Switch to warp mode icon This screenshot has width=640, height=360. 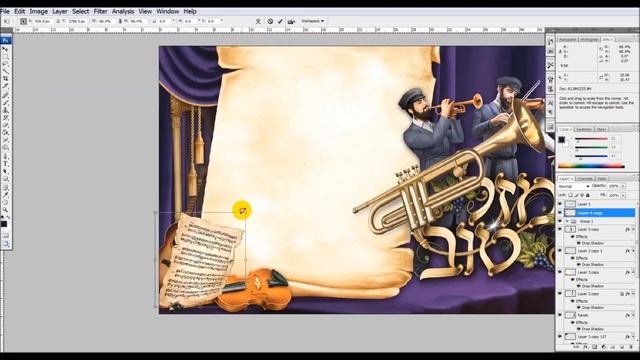point(258,21)
